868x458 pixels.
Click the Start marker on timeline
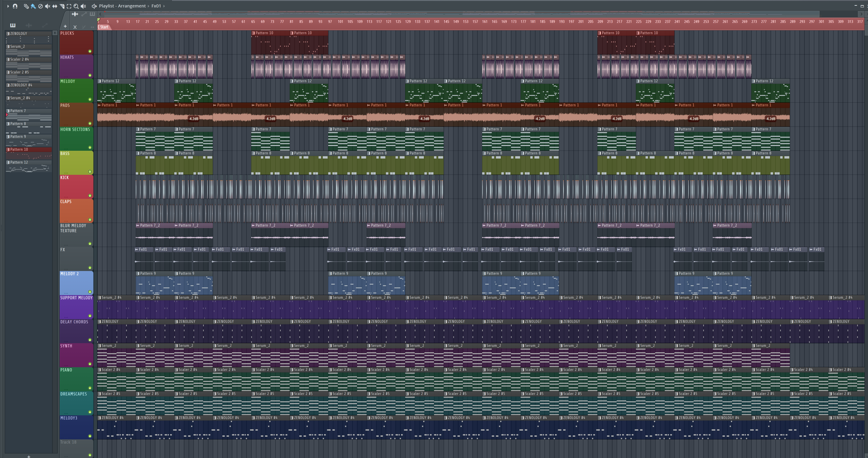pos(104,27)
